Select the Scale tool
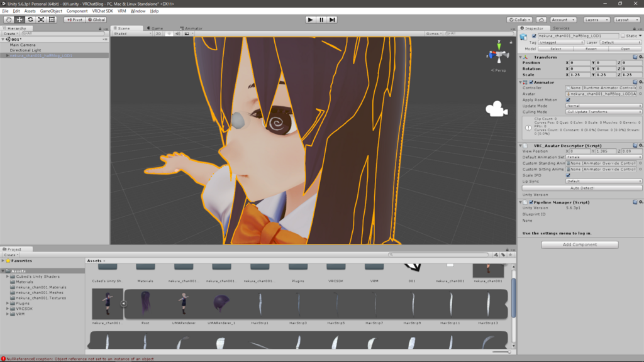 point(41,19)
